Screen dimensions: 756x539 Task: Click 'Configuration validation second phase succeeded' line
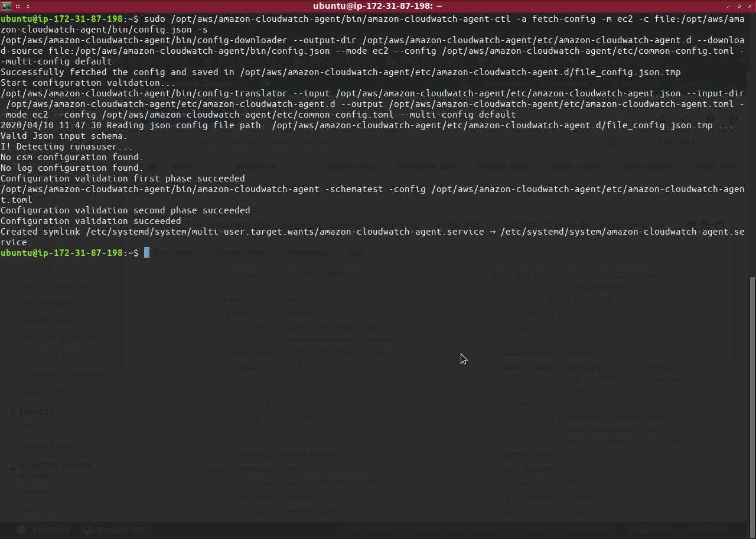(125, 210)
